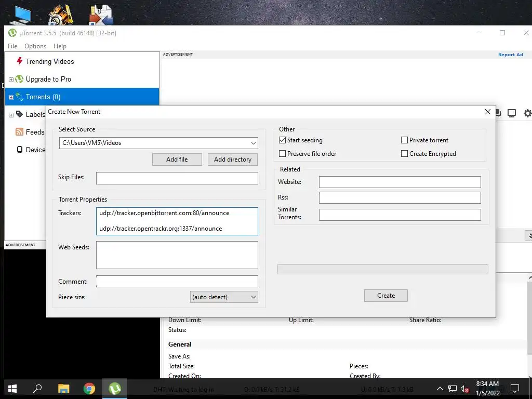The height and width of the screenshot is (399, 532).
Task: Expand the Labels tree node
Action: coord(11,115)
